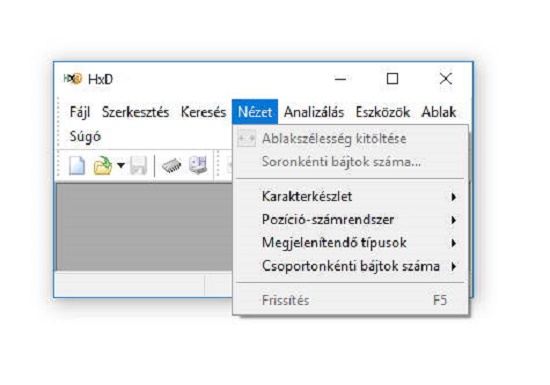The image size is (550, 385).
Task: Minimize the HxD window
Action: [x=340, y=79]
